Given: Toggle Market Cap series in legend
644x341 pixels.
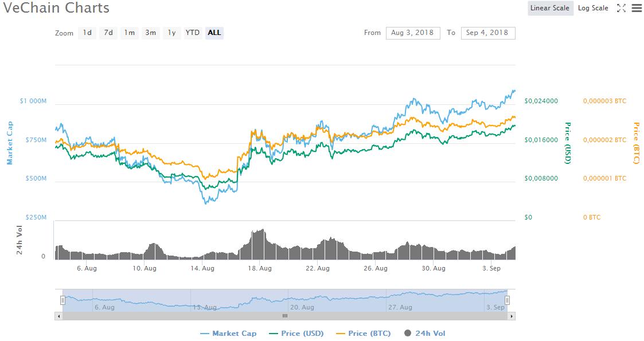Looking at the screenshot, I should 228,333.
